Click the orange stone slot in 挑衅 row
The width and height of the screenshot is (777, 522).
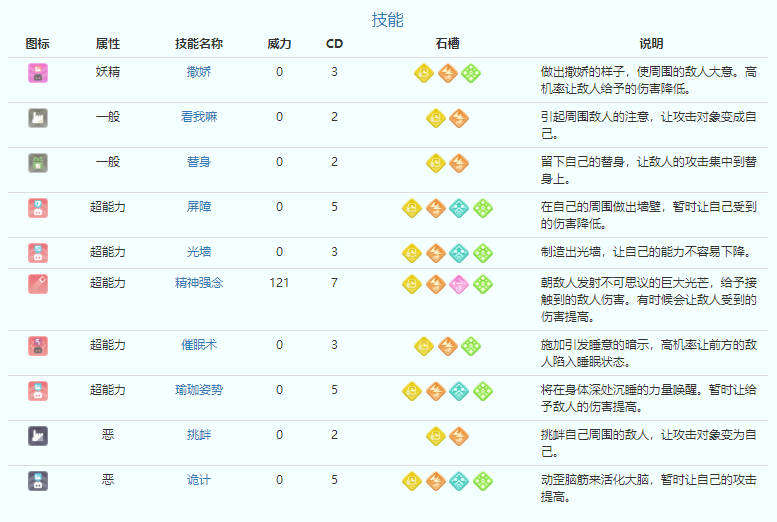point(459,435)
